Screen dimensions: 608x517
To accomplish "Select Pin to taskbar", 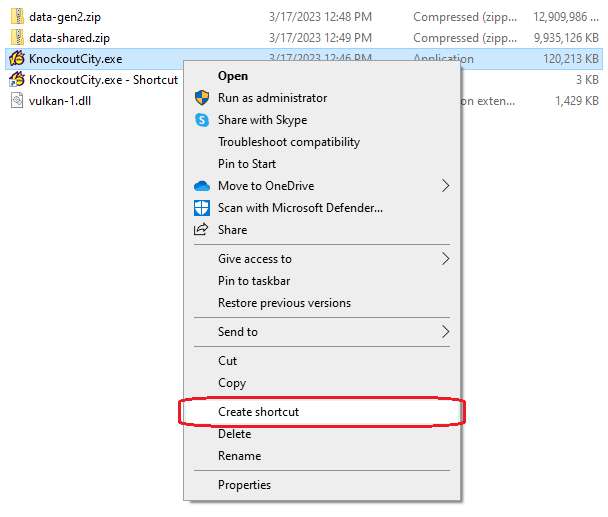I will pos(254,281).
